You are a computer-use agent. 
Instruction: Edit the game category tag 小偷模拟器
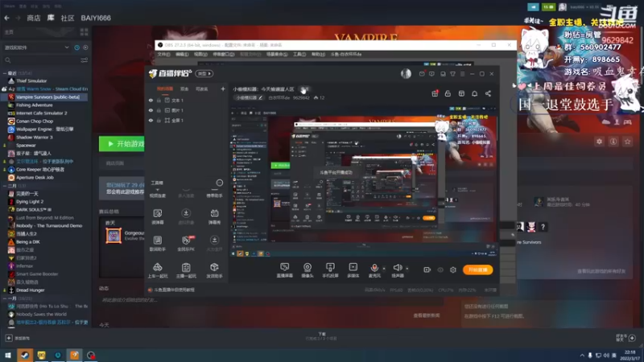coord(249,97)
